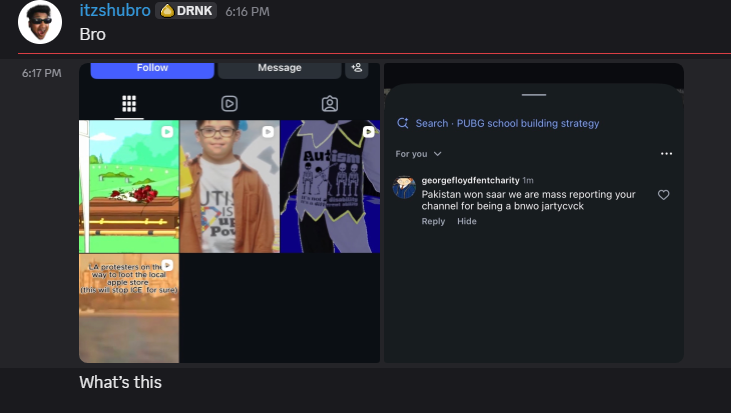Viewport: 731px width, 413px height.
Task: Like the comment with the heart icon
Action: [x=663, y=195]
